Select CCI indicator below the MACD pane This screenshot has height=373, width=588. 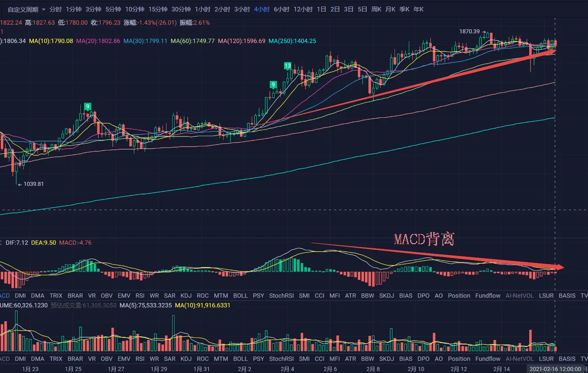click(320, 296)
